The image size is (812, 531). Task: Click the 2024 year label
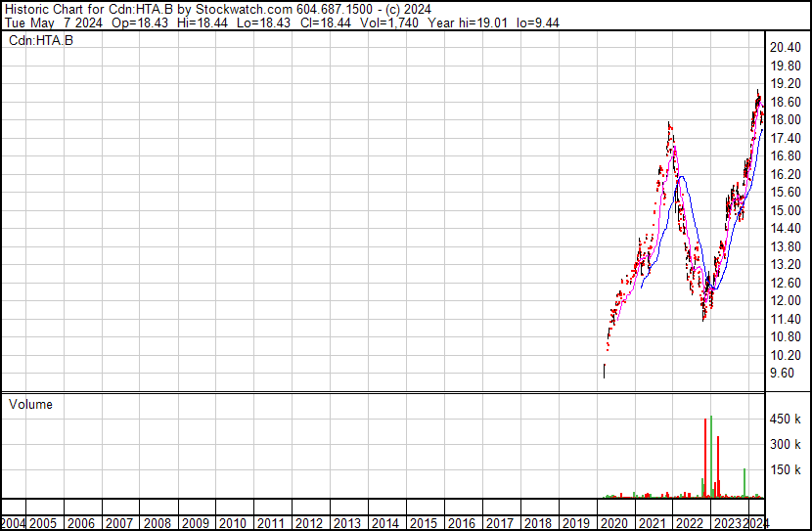click(x=756, y=523)
